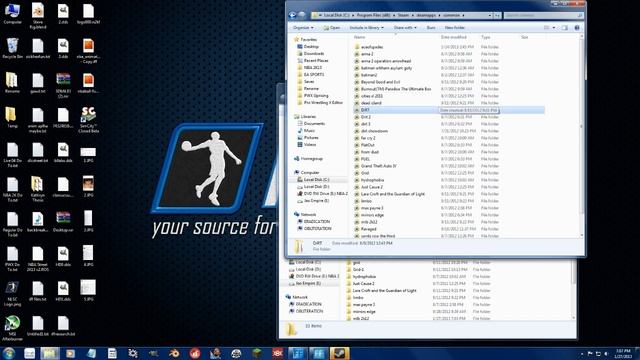
Task: Select Pictures library
Action: click(x=311, y=137)
